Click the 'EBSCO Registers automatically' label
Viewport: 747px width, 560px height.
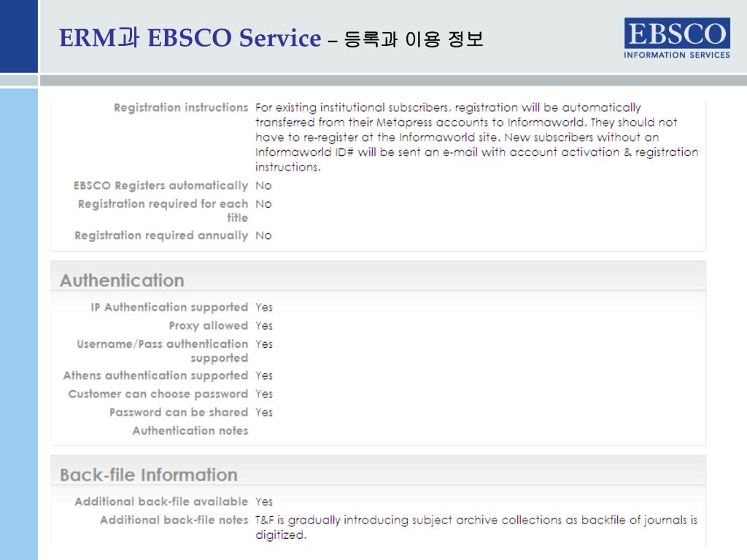point(161,185)
